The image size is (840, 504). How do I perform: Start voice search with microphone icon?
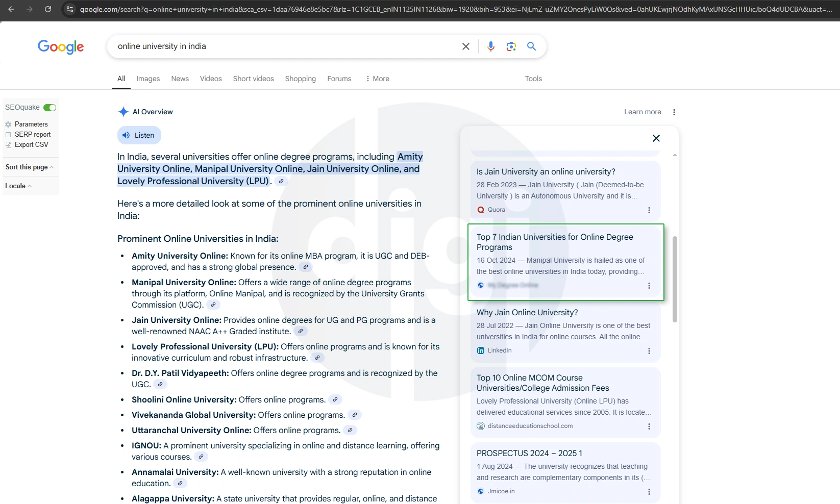coord(491,46)
